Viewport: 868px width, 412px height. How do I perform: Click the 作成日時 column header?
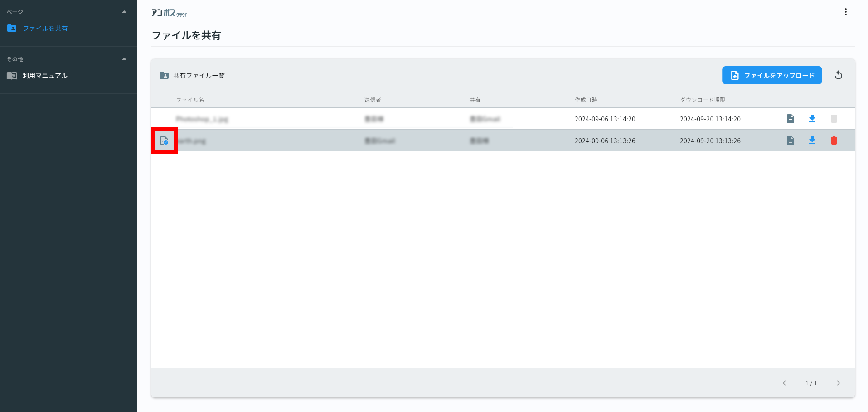tap(586, 100)
